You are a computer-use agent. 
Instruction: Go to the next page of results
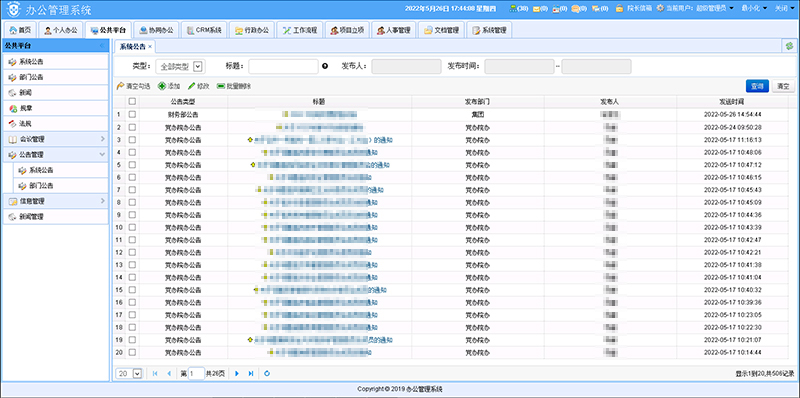237,374
